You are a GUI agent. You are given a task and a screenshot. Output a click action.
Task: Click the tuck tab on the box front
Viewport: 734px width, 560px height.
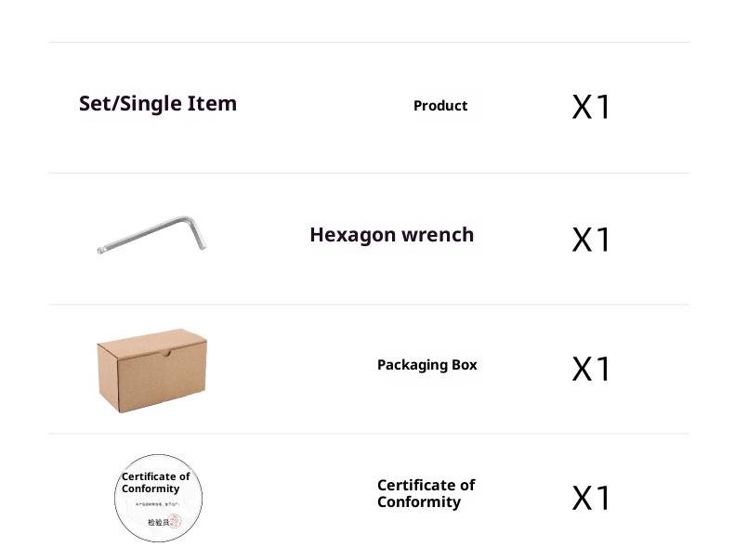(x=166, y=353)
